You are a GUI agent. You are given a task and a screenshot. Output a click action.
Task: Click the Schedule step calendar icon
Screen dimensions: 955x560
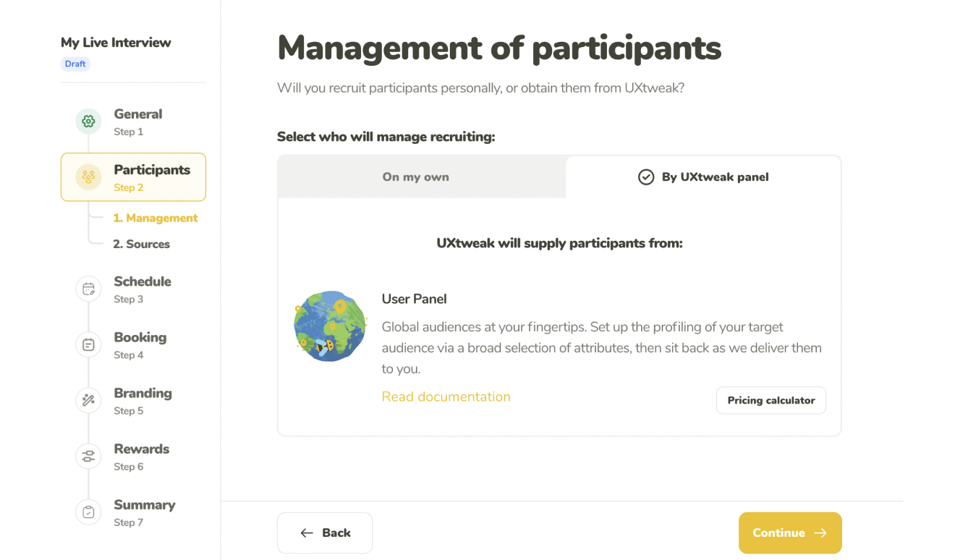pos(88,289)
